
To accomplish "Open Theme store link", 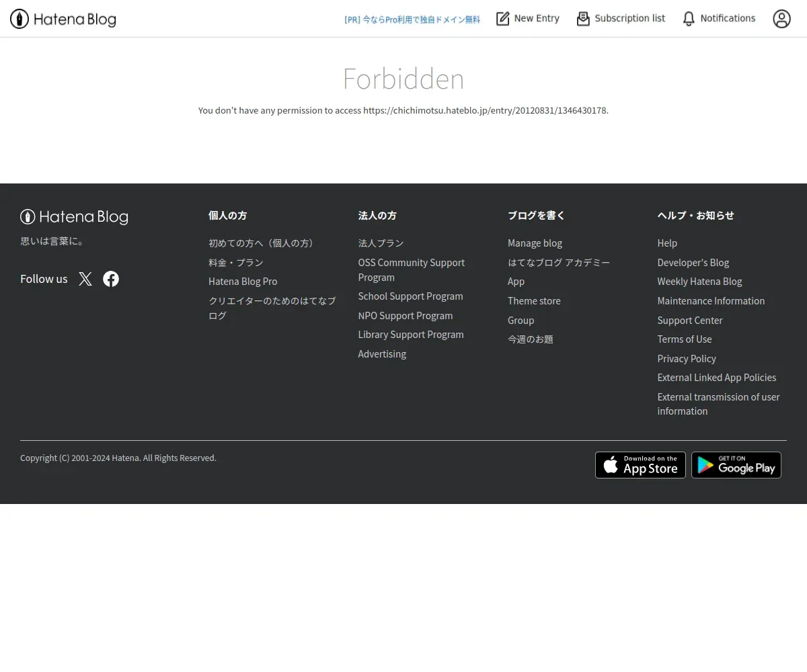I will 534,301.
